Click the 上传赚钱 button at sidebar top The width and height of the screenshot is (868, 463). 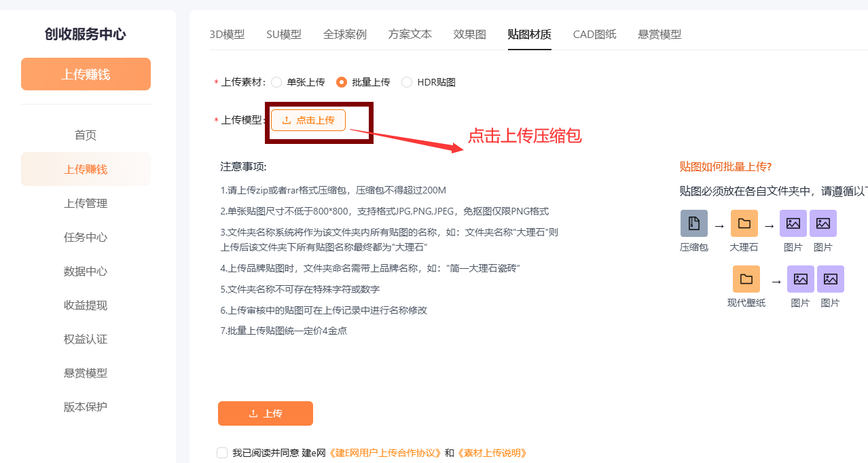(86, 74)
